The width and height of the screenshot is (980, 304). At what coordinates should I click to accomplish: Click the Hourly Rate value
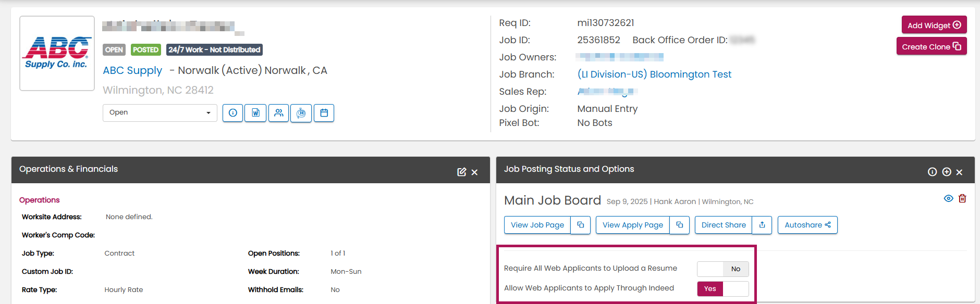pos(124,290)
